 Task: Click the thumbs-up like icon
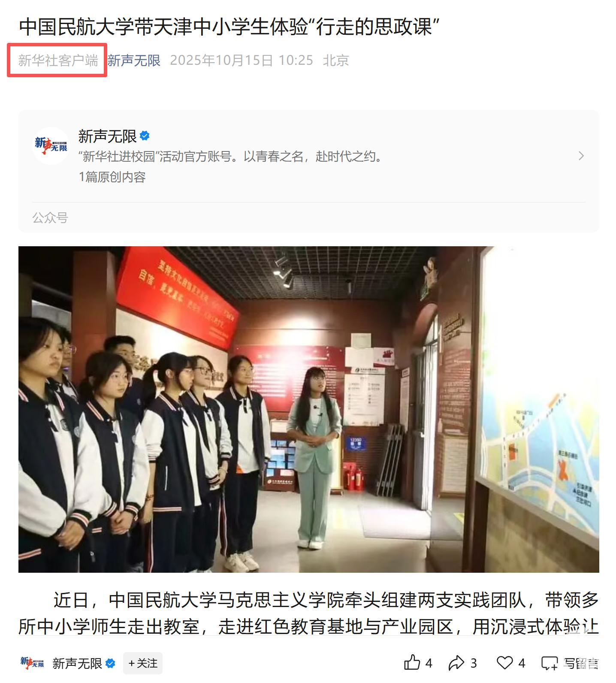point(412,663)
